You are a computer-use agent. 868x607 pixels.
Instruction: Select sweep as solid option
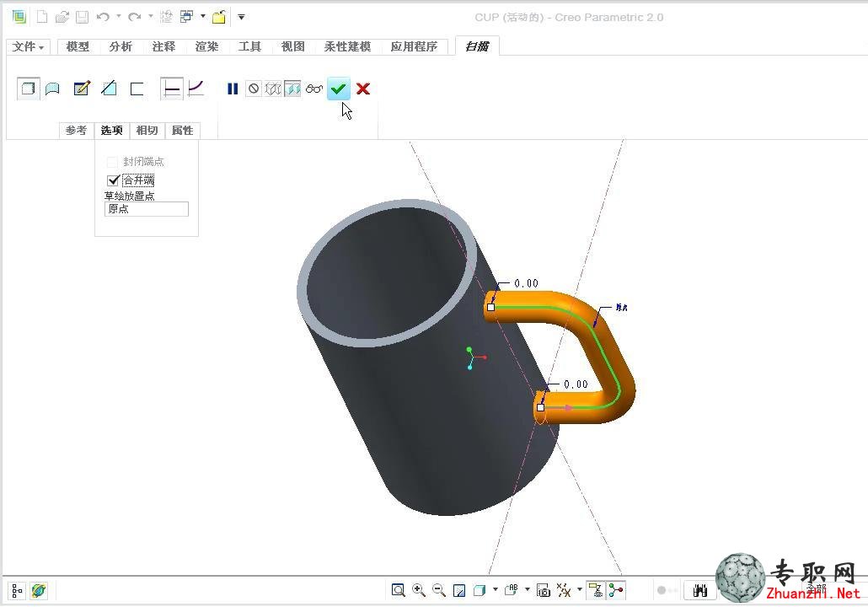coord(29,89)
